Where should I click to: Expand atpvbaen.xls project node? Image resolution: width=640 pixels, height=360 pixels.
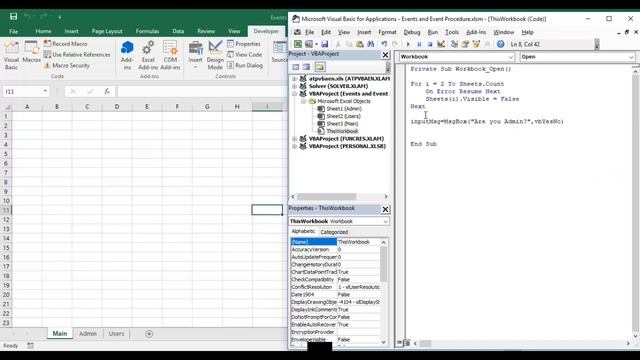click(294, 78)
